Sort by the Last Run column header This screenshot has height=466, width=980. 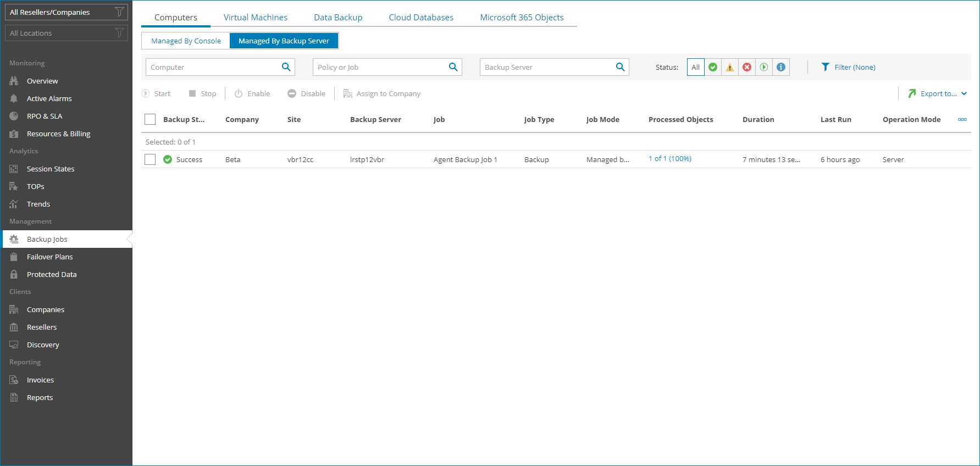[836, 119]
